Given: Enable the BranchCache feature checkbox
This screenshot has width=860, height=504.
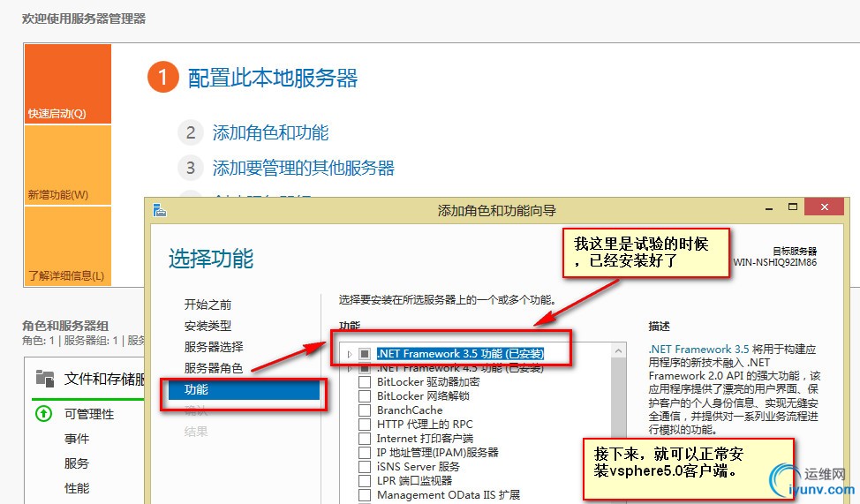Looking at the screenshot, I should [x=364, y=410].
